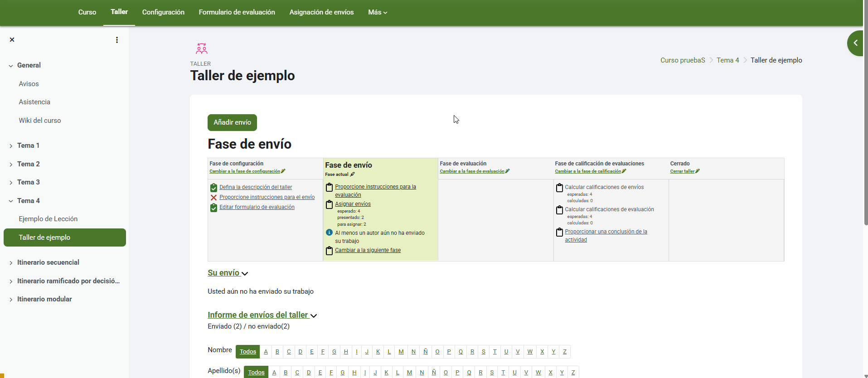This screenshot has width=868, height=378.
Task: Filter Nombre by letter Ñ
Action: (425, 352)
